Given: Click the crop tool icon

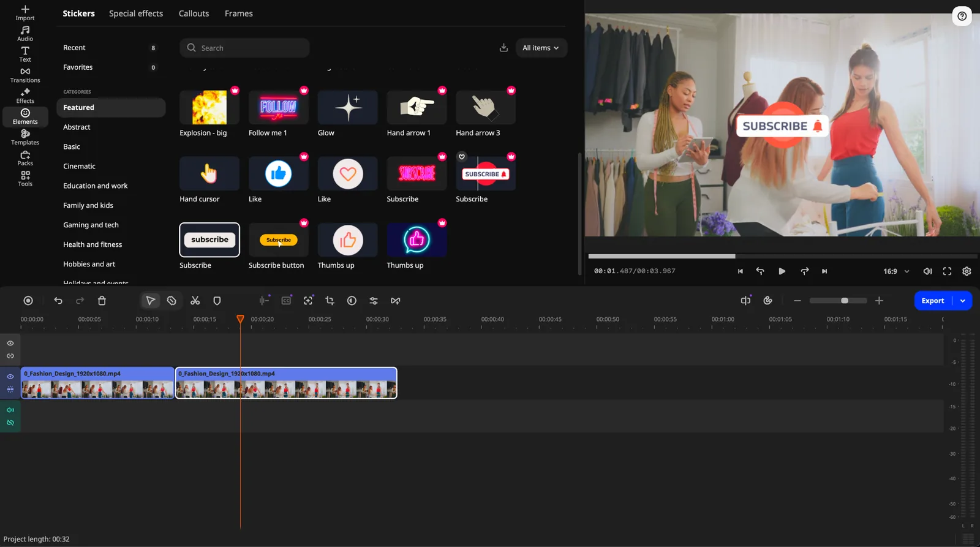Looking at the screenshot, I should (330, 301).
